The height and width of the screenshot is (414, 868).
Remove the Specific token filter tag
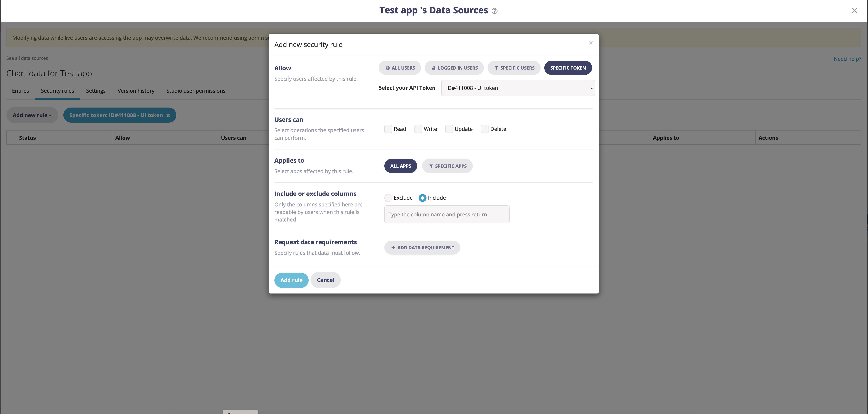coord(168,115)
